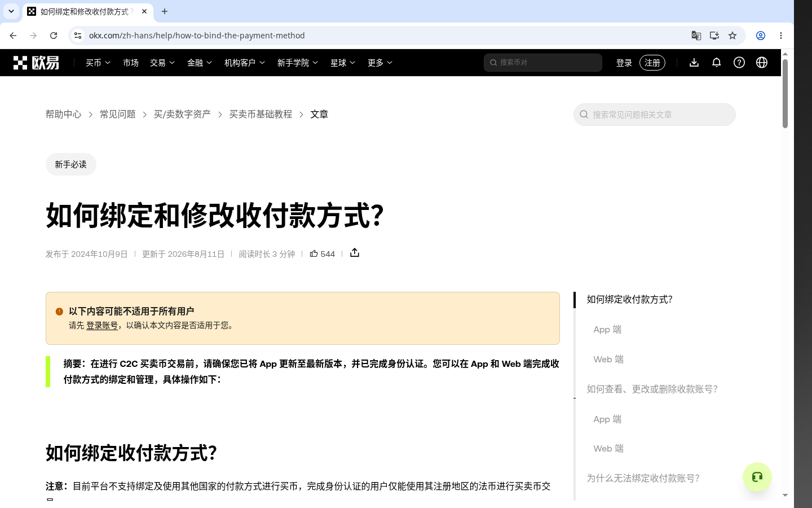Go to 买卖币基础教程 breadcrumb

(x=261, y=114)
